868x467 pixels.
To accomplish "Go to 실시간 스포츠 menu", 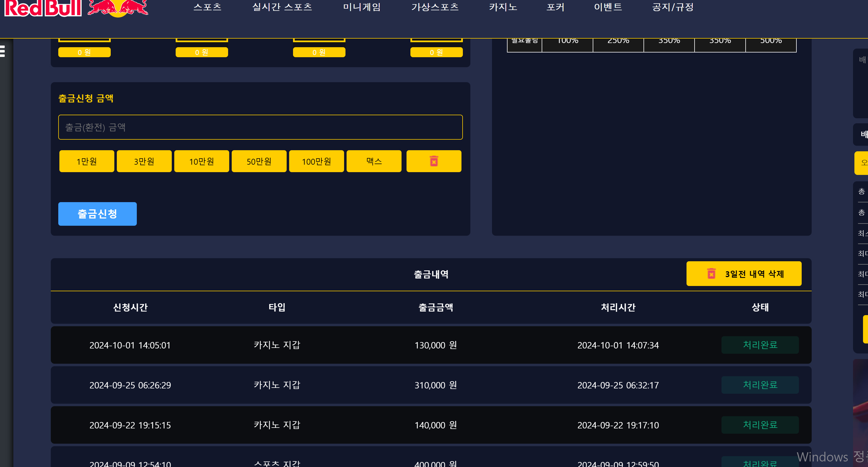I will [282, 7].
